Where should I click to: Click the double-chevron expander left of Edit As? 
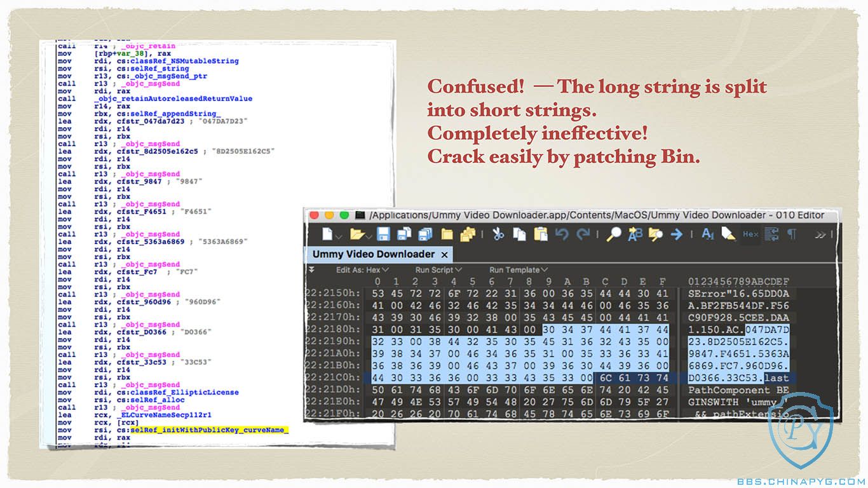[x=311, y=269]
